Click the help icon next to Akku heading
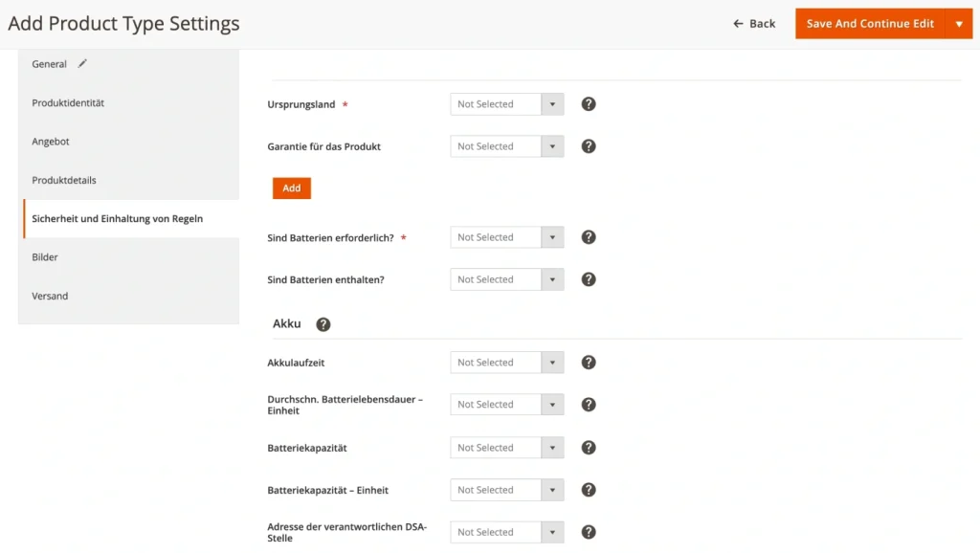Screen dimensions: 980x553 pyautogui.click(x=323, y=323)
